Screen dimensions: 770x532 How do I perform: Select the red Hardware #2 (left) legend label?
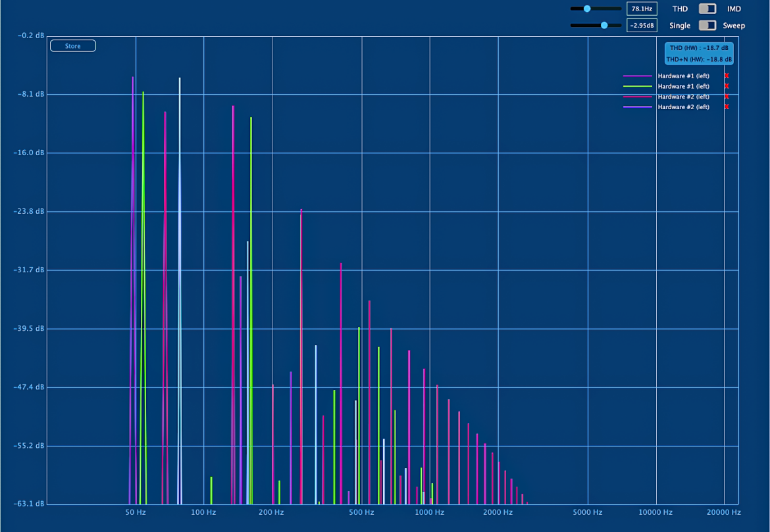pyautogui.click(x=683, y=97)
